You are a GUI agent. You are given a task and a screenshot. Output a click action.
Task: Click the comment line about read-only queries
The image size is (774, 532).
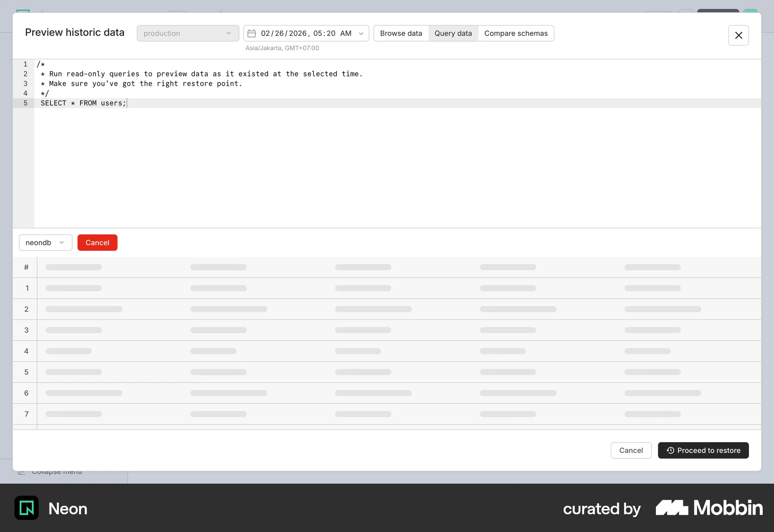(x=202, y=74)
